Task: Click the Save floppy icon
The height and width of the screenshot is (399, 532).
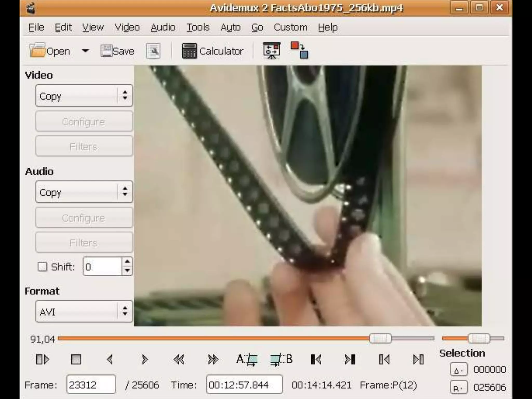Action: (x=106, y=51)
